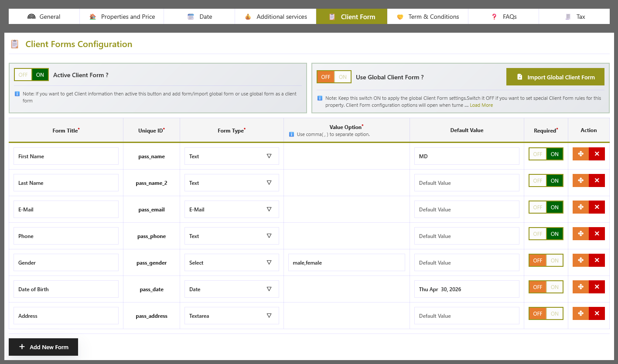
Task: Click move icon for First Name row
Action: 580,154
